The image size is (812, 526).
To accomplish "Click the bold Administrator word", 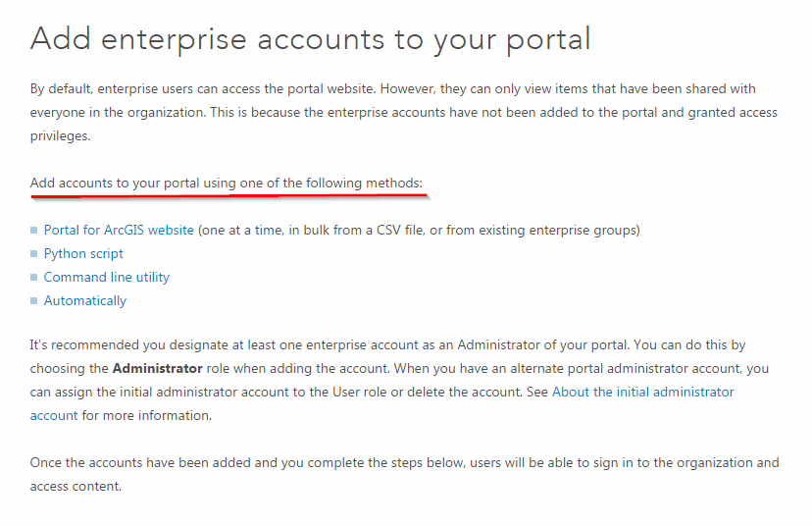I will pos(158,369).
